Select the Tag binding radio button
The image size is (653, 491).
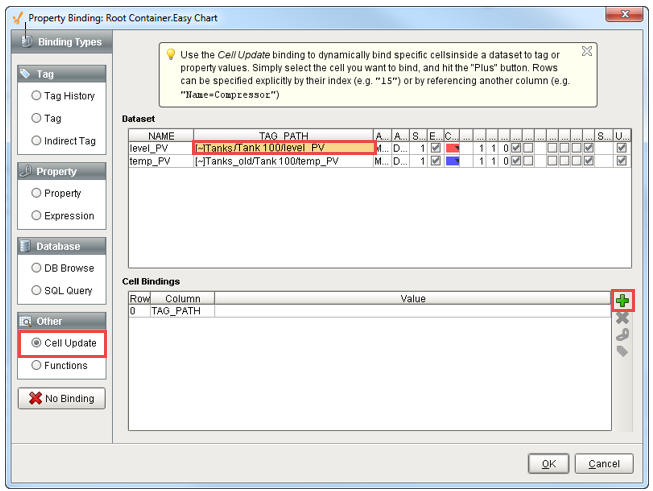(36, 118)
